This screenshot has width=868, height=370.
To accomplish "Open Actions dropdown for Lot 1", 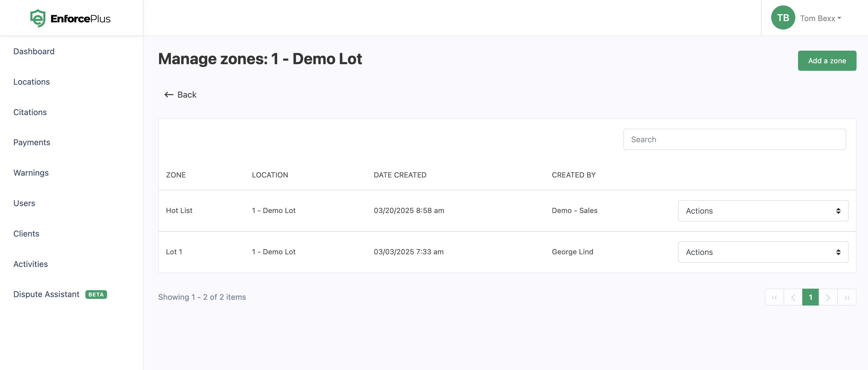I will tap(763, 252).
